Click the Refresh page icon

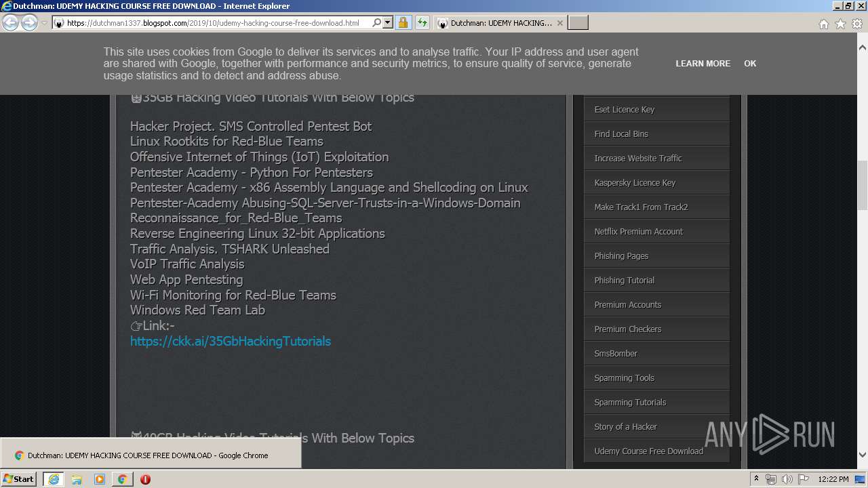click(422, 22)
